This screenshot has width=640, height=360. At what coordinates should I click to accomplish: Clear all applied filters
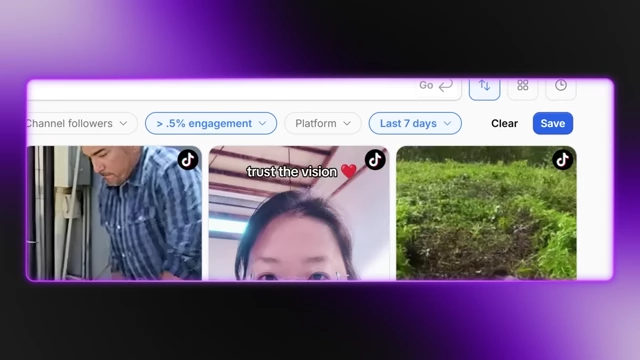(x=504, y=123)
